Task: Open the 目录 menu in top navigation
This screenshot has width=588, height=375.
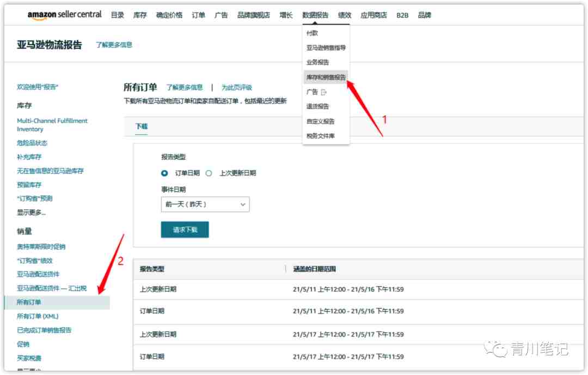Action: pos(118,15)
